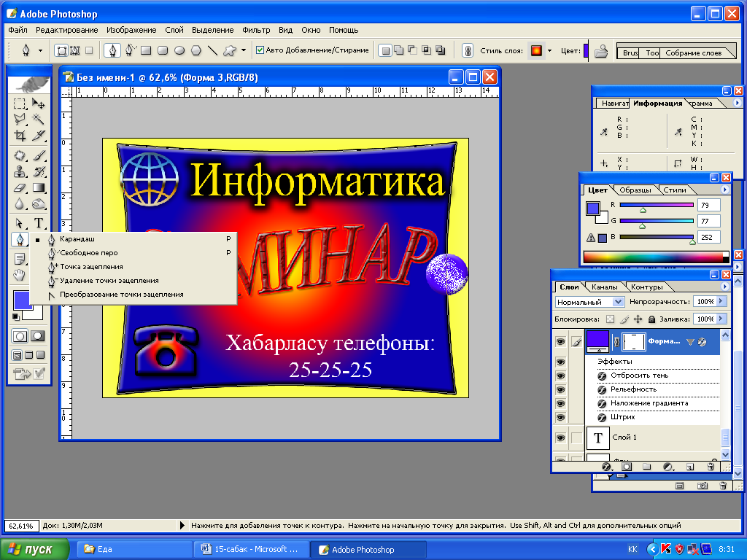This screenshot has width=747, height=560.
Task: Open the Заливка slider arrow
Action: [x=721, y=319]
